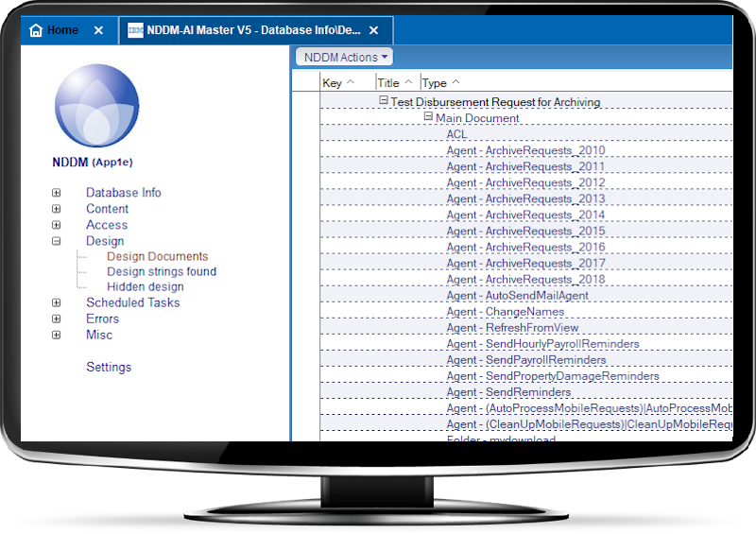Open Design strings found
Image resolution: width=756 pixels, height=534 pixels.
[162, 272]
